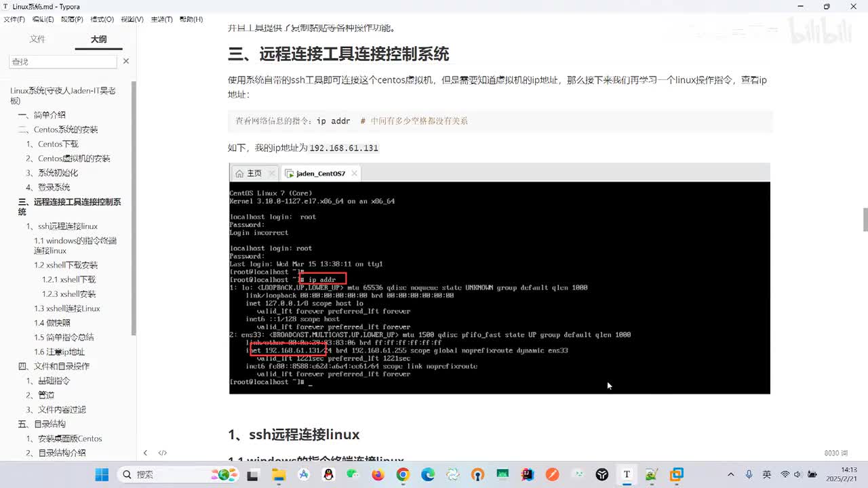Jump to 1.2.1 xshell下载

(x=68, y=279)
